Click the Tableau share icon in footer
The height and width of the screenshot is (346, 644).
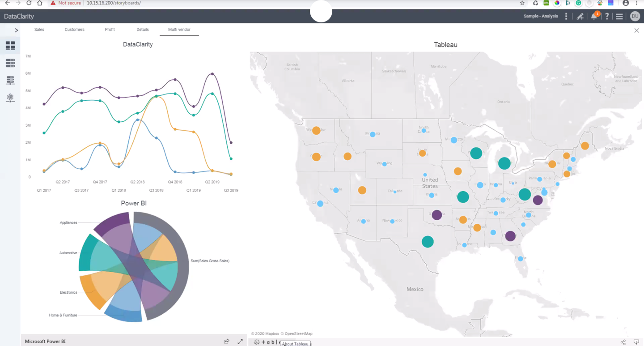click(623, 342)
